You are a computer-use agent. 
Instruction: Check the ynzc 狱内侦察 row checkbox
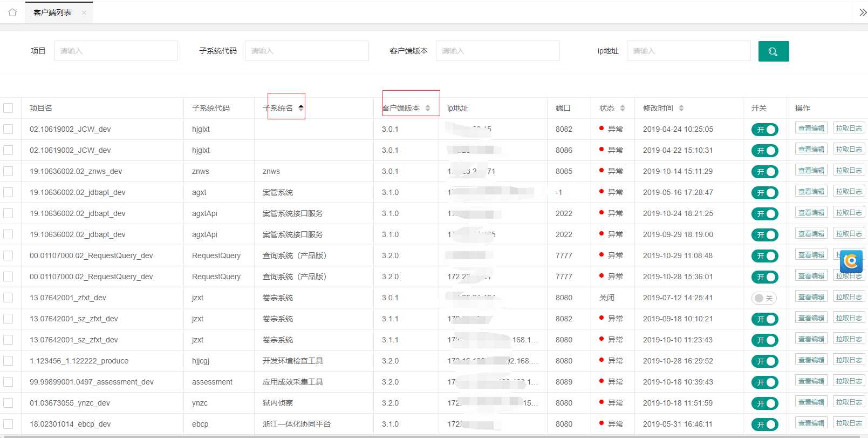coord(8,403)
